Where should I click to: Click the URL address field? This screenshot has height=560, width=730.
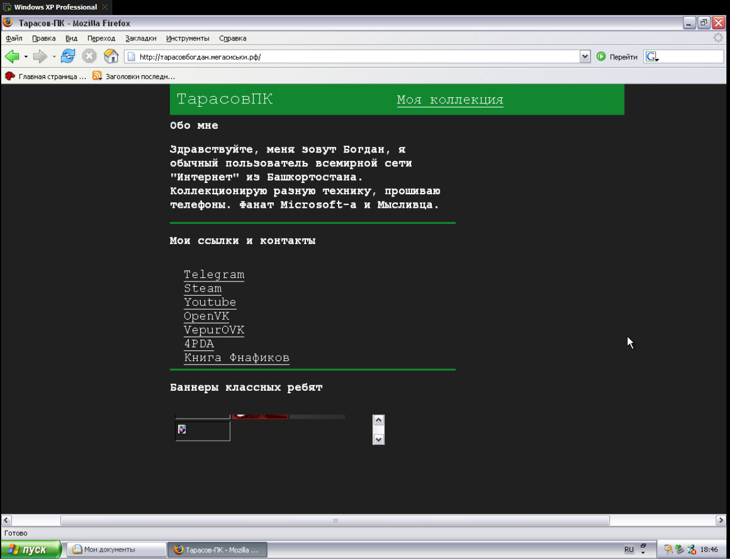[356, 57]
